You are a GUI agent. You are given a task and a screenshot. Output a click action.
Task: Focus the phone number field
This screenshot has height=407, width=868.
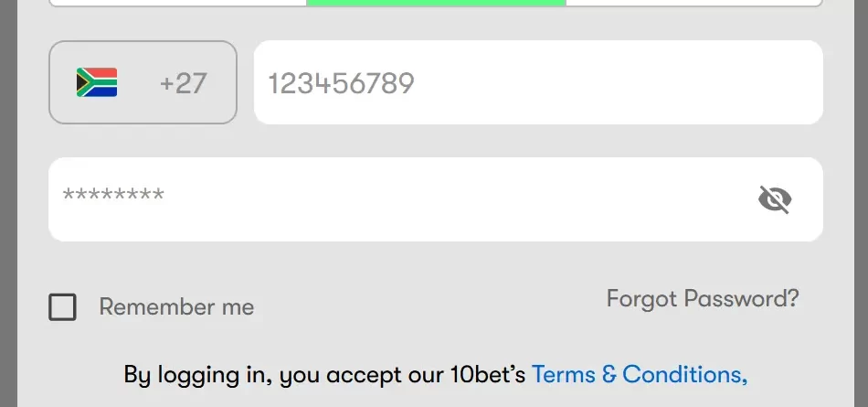click(537, 83)
